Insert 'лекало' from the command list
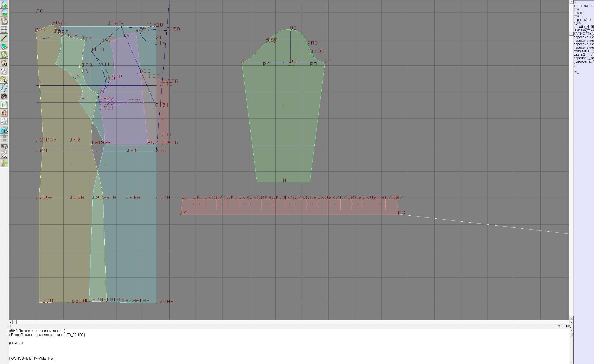The image size is (594, 364). (579, 13)
